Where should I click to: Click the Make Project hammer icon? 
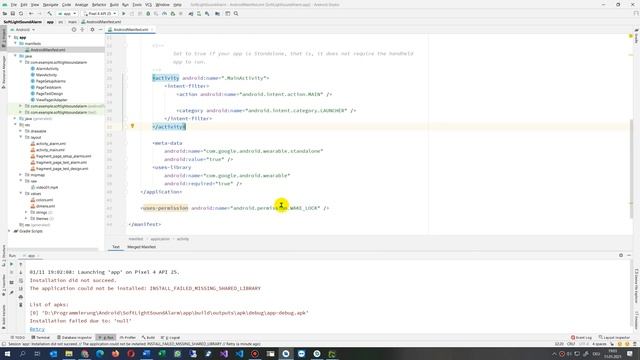point(49,13)
